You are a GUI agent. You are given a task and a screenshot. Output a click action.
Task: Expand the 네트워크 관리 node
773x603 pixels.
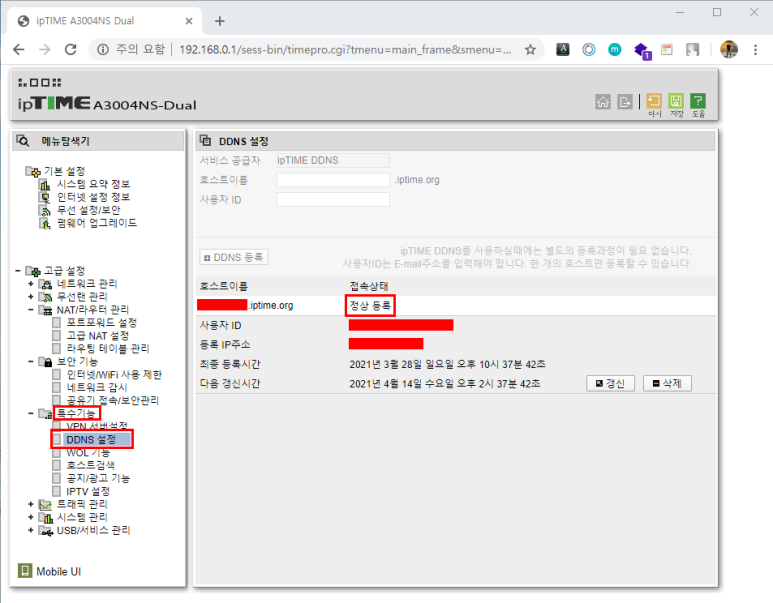point(31,284)
